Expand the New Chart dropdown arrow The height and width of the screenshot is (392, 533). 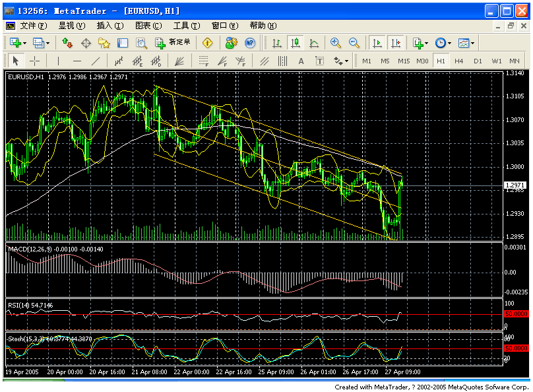24,43
